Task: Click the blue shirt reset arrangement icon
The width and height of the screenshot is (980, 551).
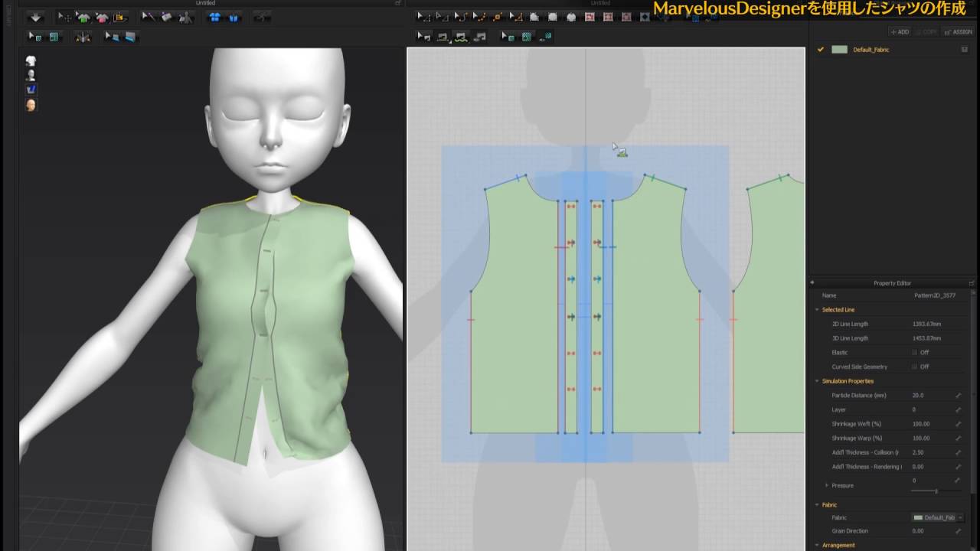Action: [x=215, y=17]
